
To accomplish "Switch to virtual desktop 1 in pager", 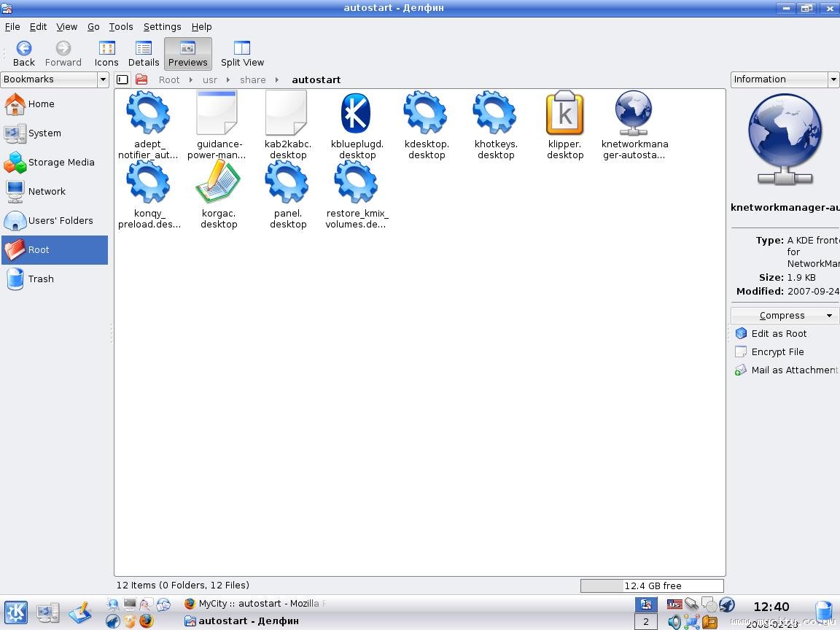I will click(x=645, y=604).
